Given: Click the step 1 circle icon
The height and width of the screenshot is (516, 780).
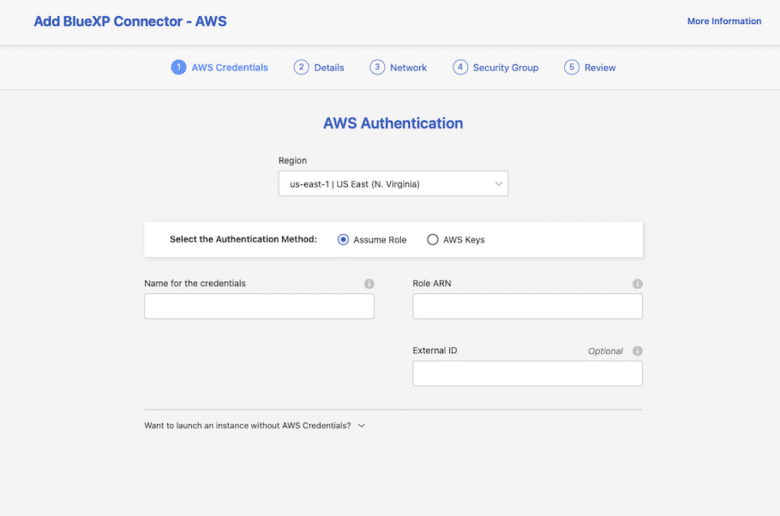Looking at the screenshot, I should click(x=179, y=67).
